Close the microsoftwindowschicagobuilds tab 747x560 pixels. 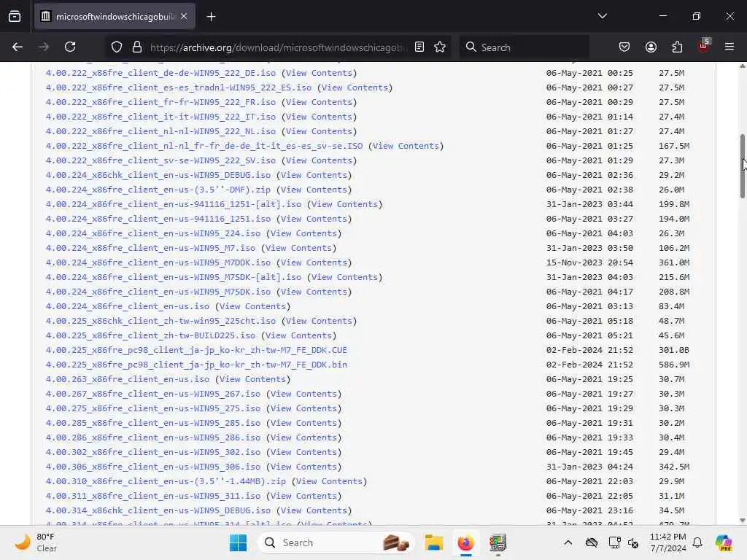(x=184, y=17)
